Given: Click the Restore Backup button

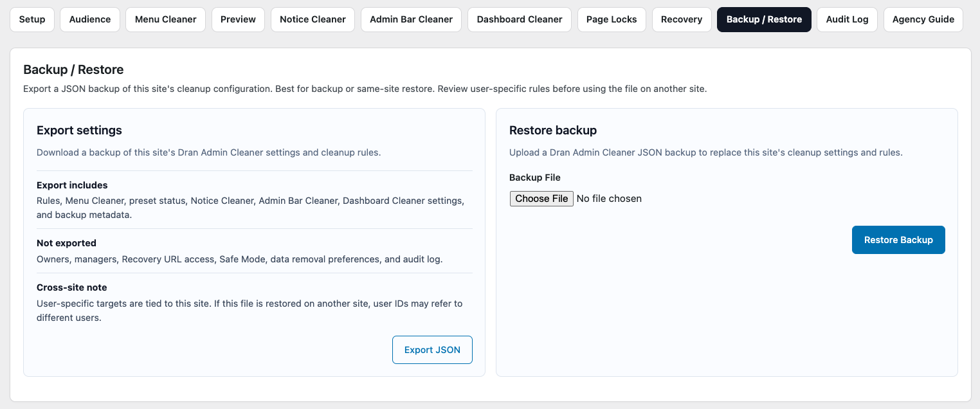Looking at the screenshot, I should click(x=898, y=240).
